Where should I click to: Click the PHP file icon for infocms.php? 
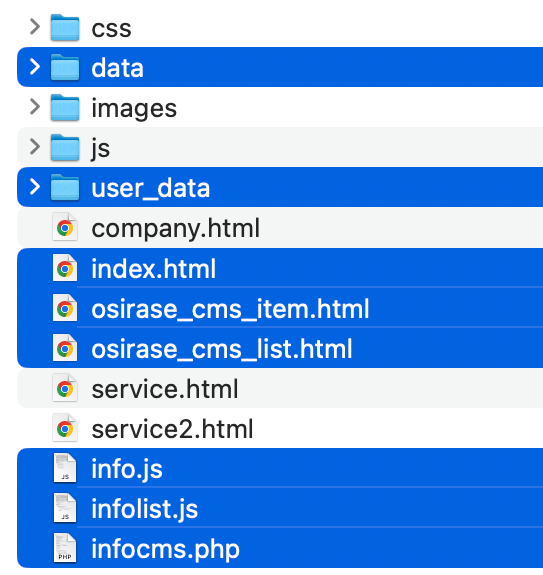click(x=65, y=548)
